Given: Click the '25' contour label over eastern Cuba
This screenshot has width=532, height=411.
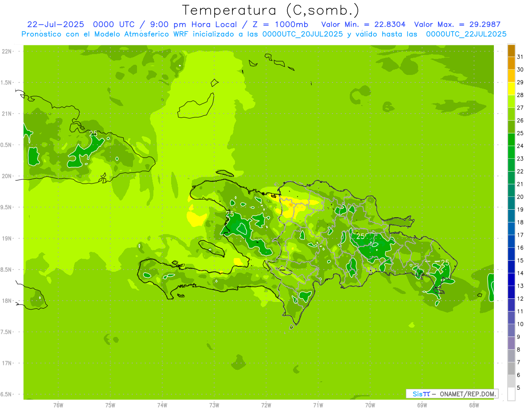Looking at the screenshot, I should tap(93, 133).
